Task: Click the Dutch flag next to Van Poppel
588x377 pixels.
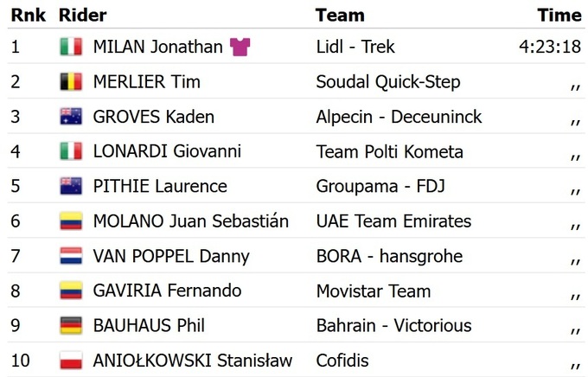Action: (x=71, y=256)
